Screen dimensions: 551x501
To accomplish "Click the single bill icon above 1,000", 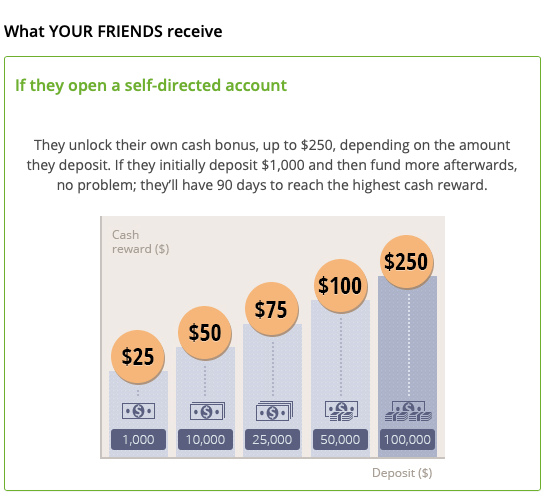I will click(138, 411).
